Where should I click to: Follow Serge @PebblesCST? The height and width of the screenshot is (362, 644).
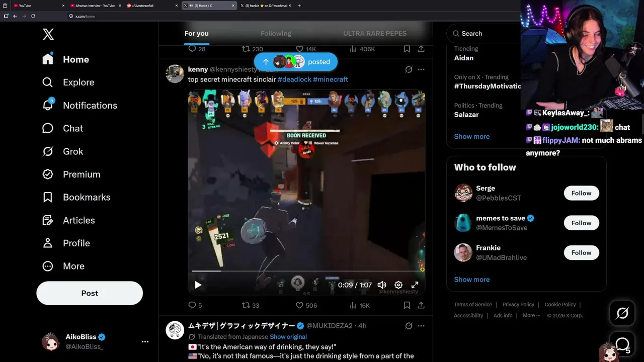pyautogui.click(x=581, y=193)
